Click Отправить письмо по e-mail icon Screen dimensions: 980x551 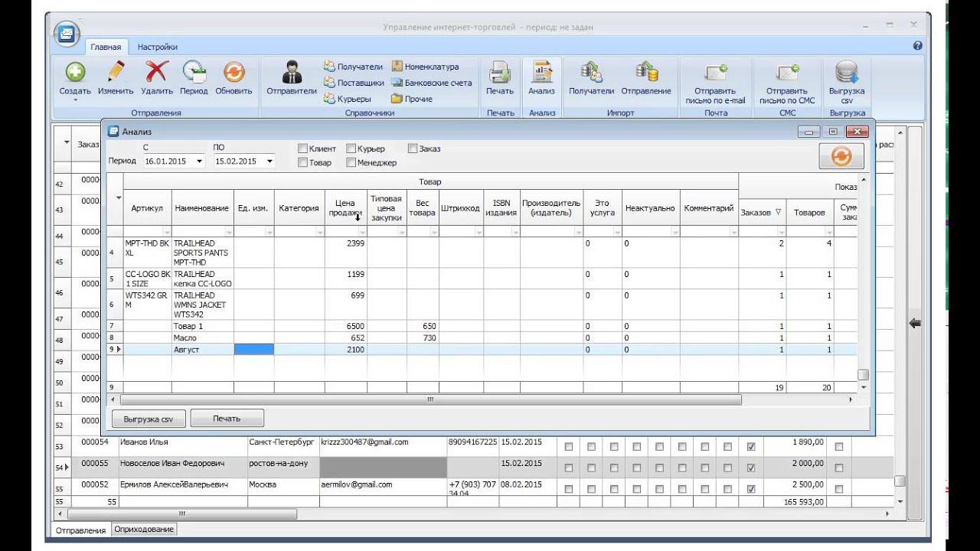715,72
